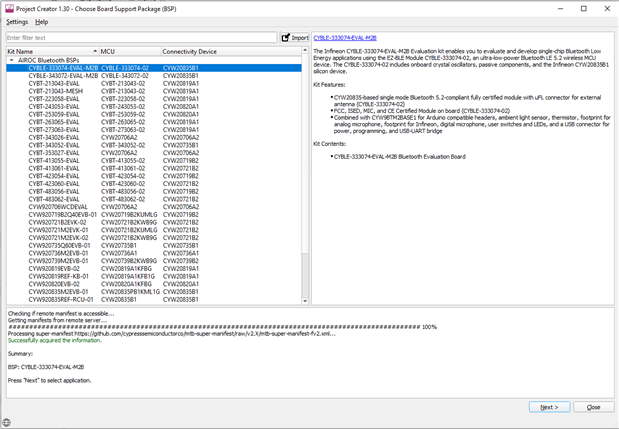Viewport: 619px width, 429px height.
Task: Click the globe icon in the status bar
Action: tap(6, 422)
